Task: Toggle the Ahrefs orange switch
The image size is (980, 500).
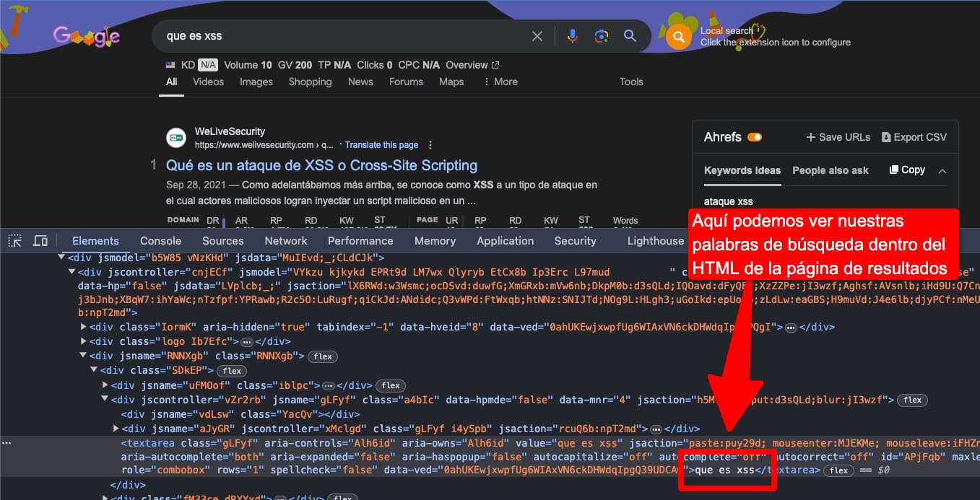Action: 755,137
